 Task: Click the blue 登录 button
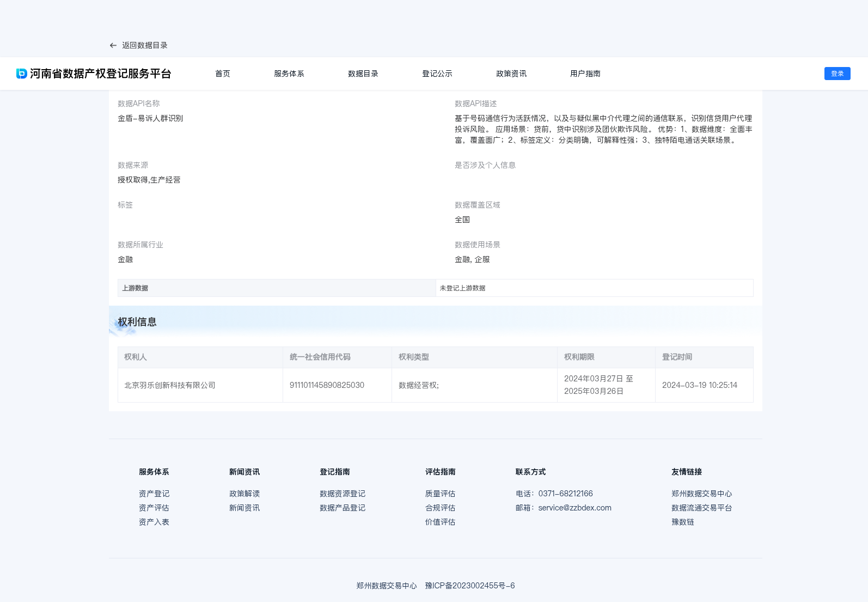click(838, 74)
